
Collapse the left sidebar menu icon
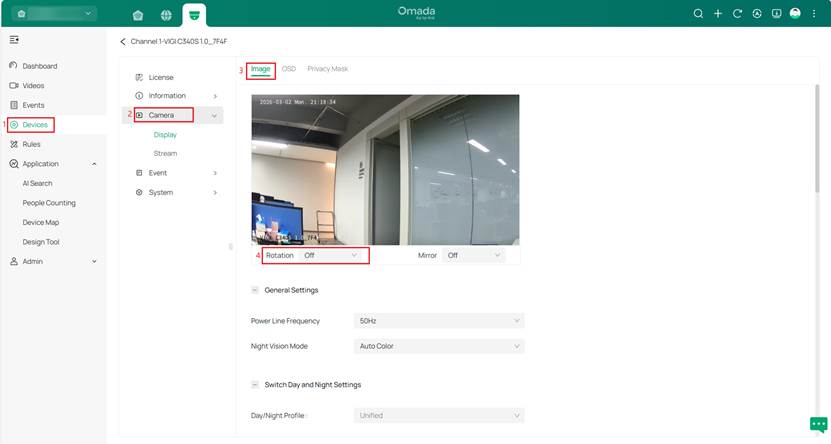point(14,40)
